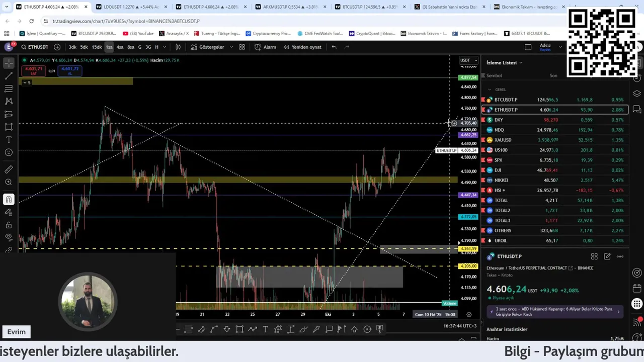Click the symbol details edit note icon

pos(607,256)
